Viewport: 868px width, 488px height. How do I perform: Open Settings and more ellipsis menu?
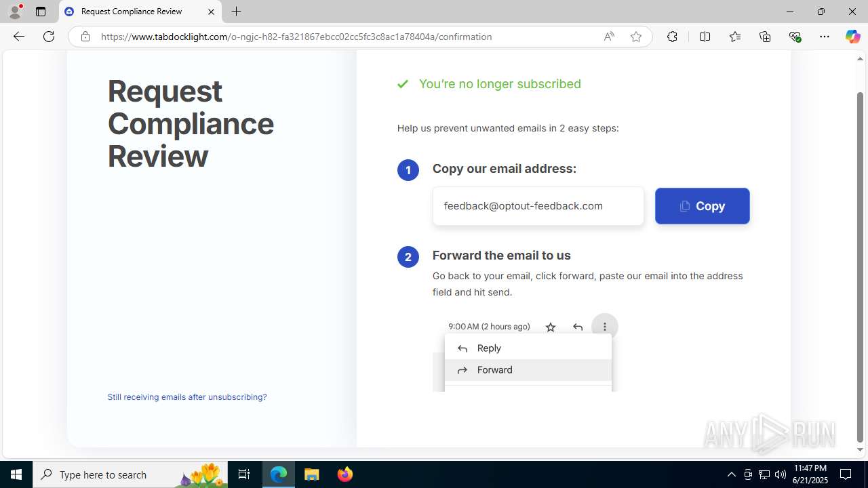(825, 37)
